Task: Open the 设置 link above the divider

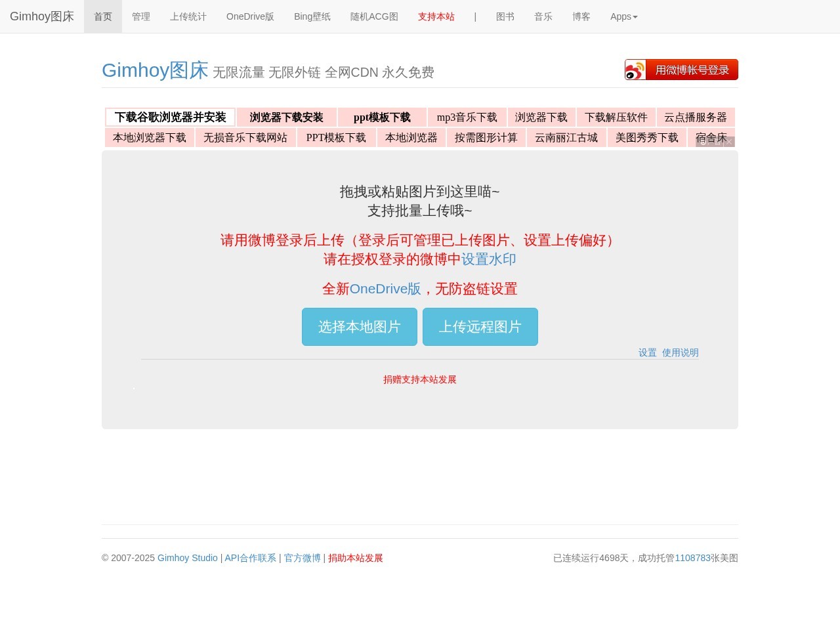Action: [x=647, y=352]
